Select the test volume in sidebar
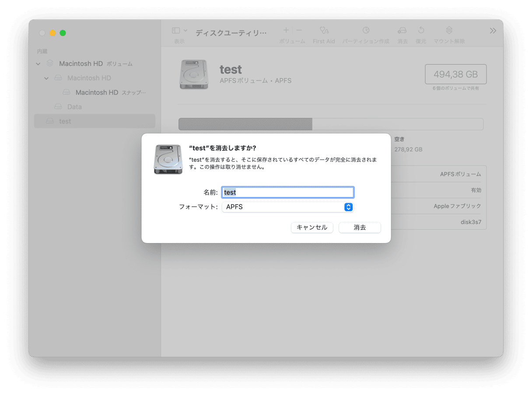 (65, 121)
